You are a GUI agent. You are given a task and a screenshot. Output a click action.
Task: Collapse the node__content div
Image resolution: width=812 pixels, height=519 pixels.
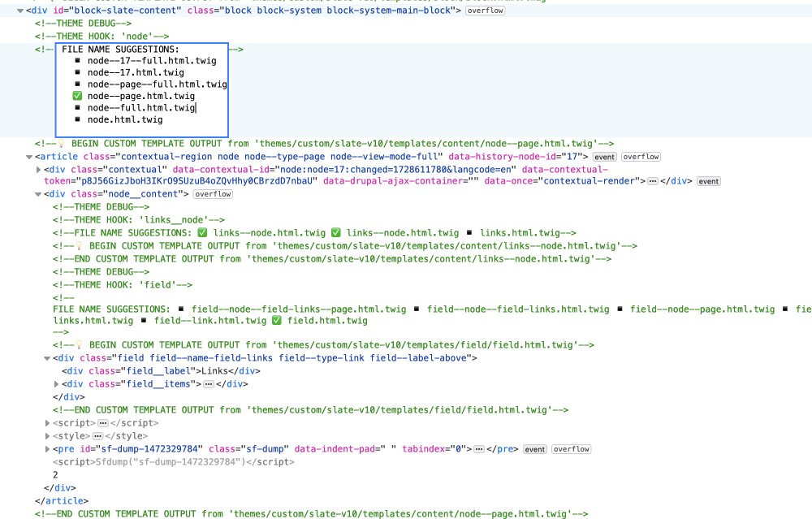[38, 194]
